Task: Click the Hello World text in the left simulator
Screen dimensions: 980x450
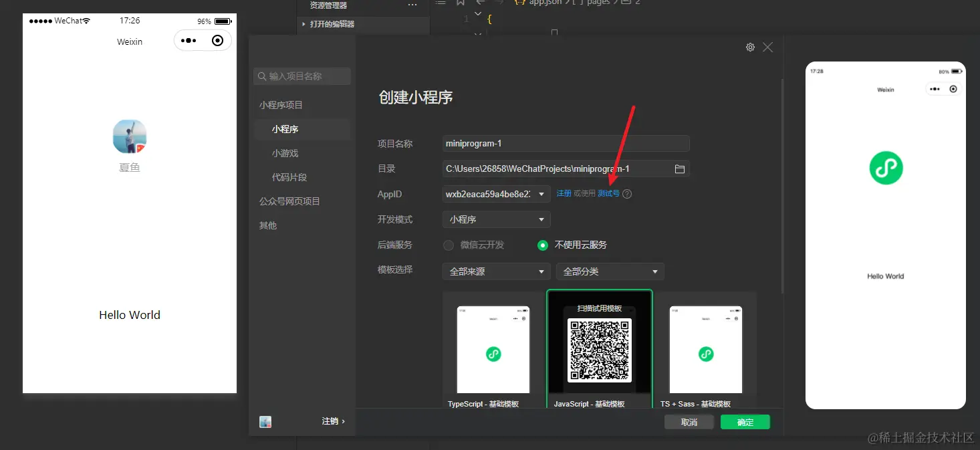Action: tap(130, 315)
